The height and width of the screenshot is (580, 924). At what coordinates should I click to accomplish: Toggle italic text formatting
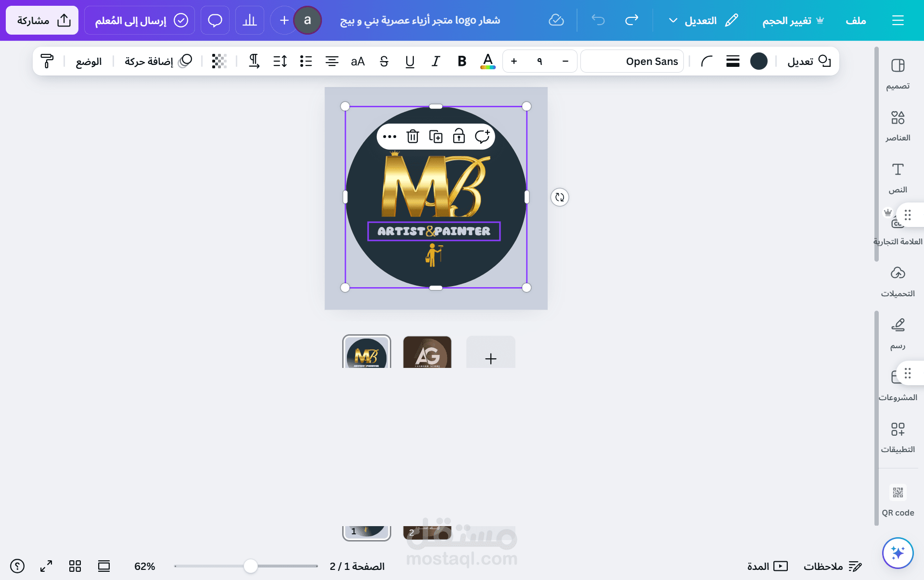pyautogui.click(x=436, y=61)
